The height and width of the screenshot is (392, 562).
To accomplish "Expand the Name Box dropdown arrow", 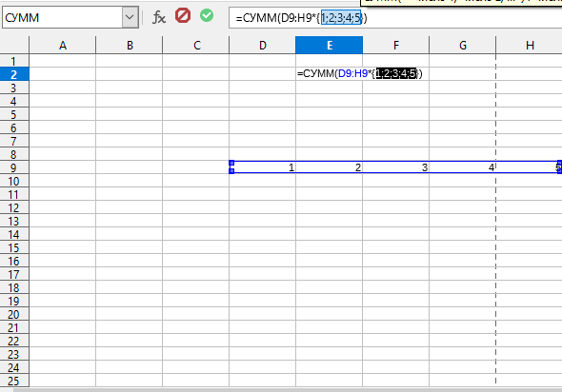I will click(x=130, y=17).
